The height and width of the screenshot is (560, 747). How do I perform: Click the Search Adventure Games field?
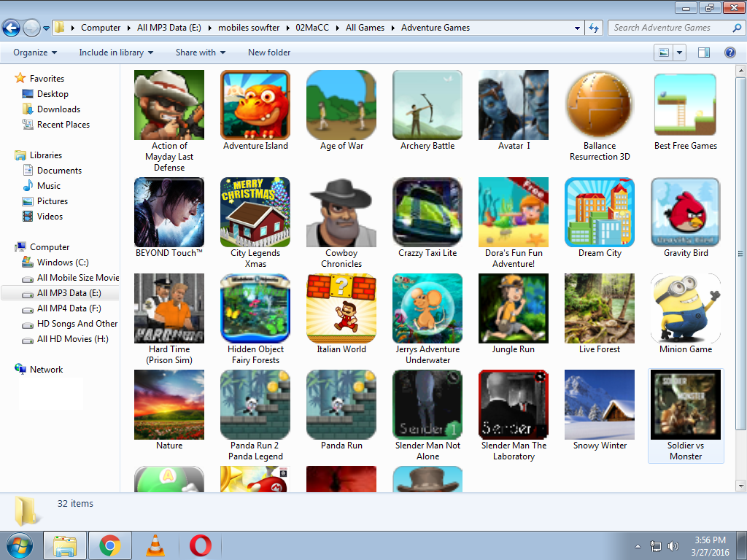coord(676,28)
